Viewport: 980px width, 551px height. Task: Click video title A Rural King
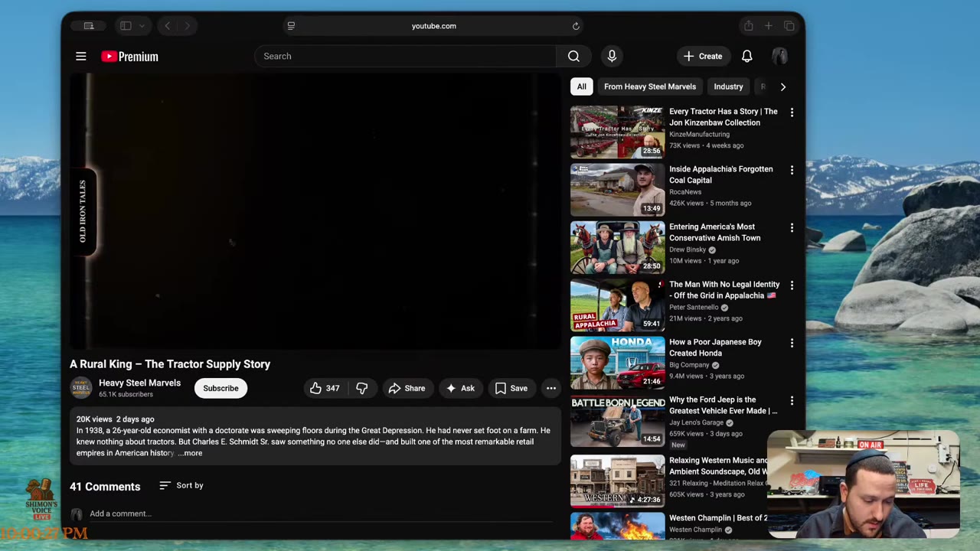(x=170, y=364)
